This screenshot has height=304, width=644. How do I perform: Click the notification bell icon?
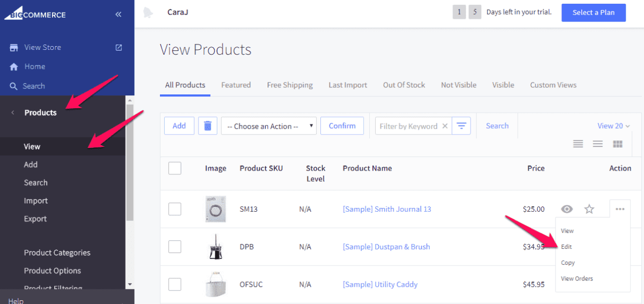point(148,12)
